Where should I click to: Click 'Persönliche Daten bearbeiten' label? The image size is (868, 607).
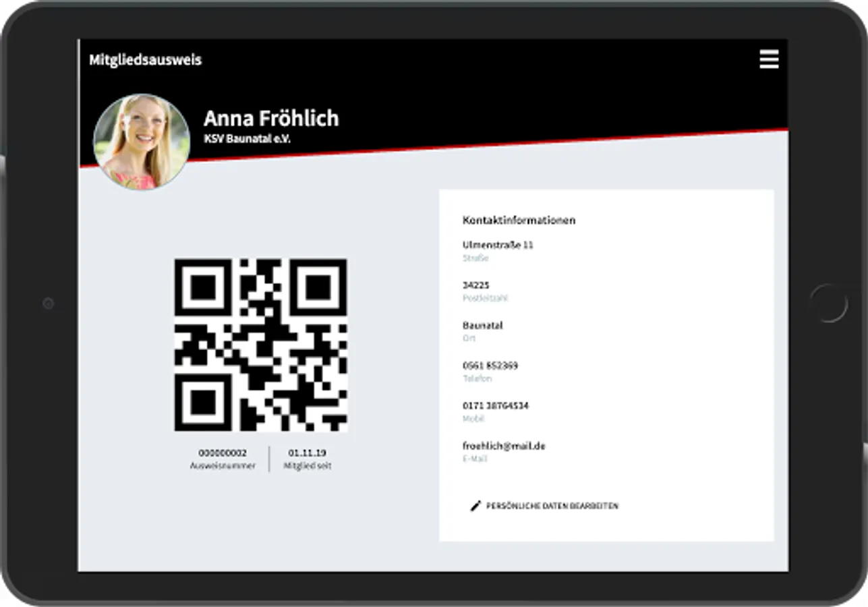click(x=552, y=506)
